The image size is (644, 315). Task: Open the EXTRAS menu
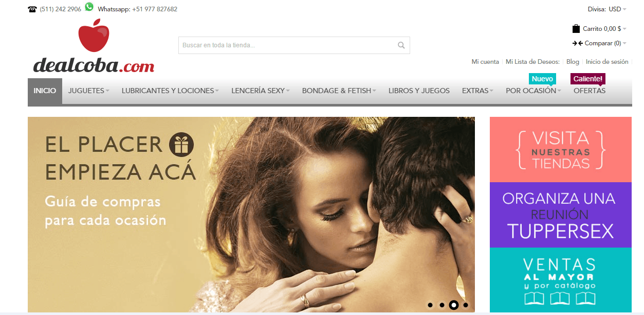point(477,91)
